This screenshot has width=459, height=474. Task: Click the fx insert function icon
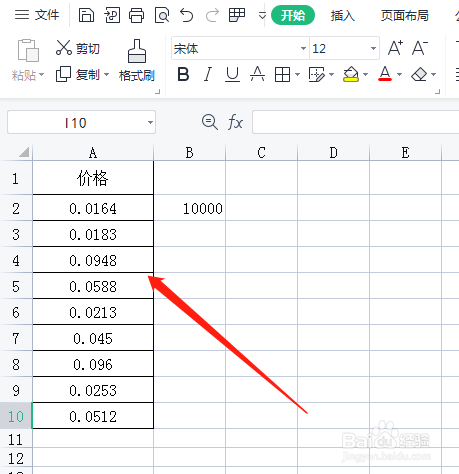235,122
